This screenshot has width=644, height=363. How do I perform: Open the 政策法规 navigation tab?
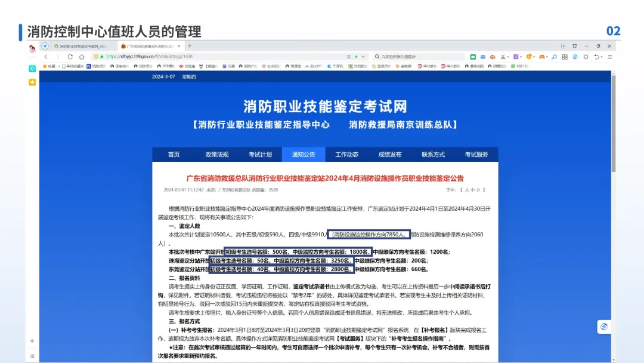point(217,155)
